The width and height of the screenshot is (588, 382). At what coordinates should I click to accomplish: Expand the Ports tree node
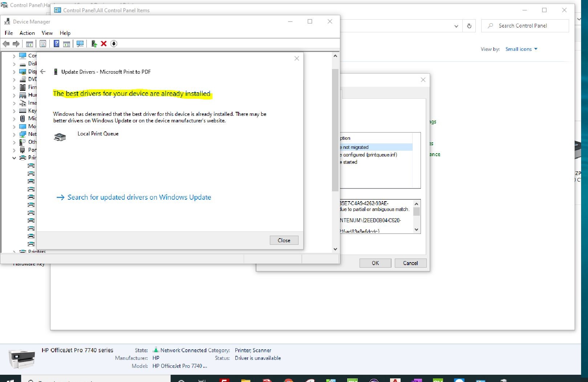tap(14, 150)
